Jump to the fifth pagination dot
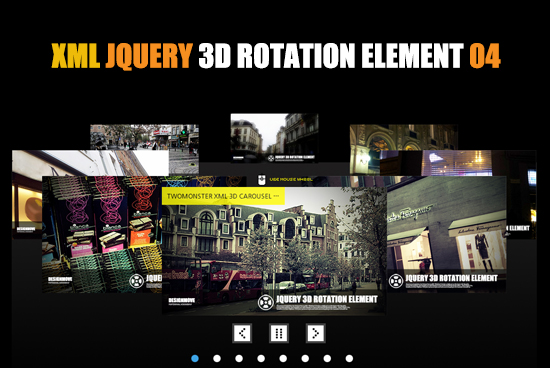 283,358
